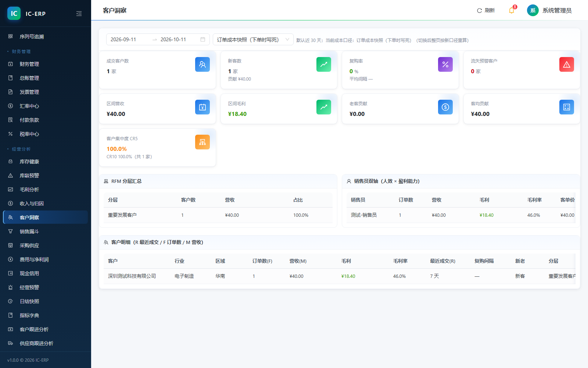Click the 复购率 card percent icon
This screenshot has height=368, width=588.
click(445, 64)
